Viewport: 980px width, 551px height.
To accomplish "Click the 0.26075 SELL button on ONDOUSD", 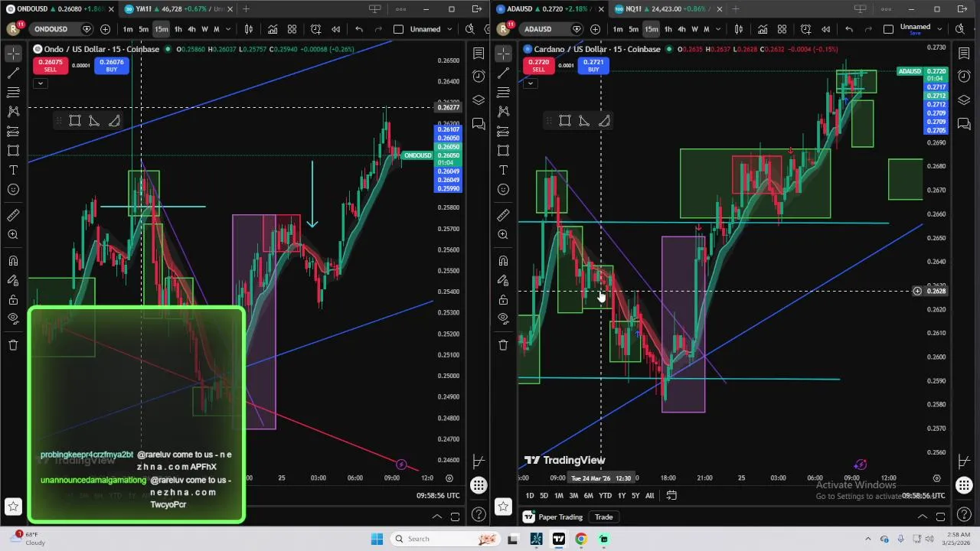I will click(50, 66).
